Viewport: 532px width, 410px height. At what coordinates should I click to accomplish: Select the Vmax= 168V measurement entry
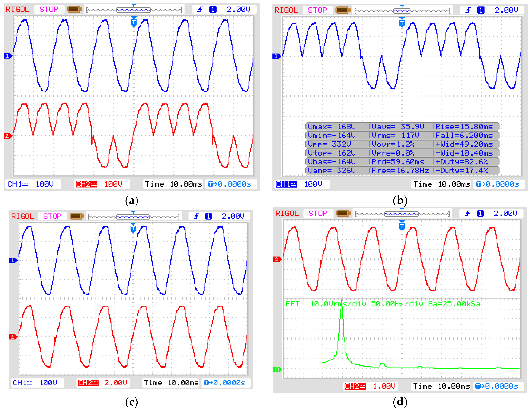(x=332, y=126)
